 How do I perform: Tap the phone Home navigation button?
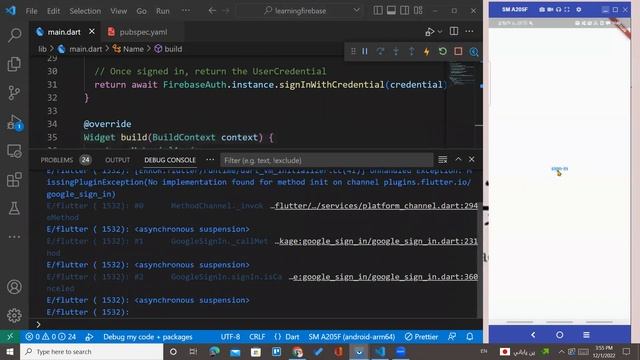click(x=560, y=335)
